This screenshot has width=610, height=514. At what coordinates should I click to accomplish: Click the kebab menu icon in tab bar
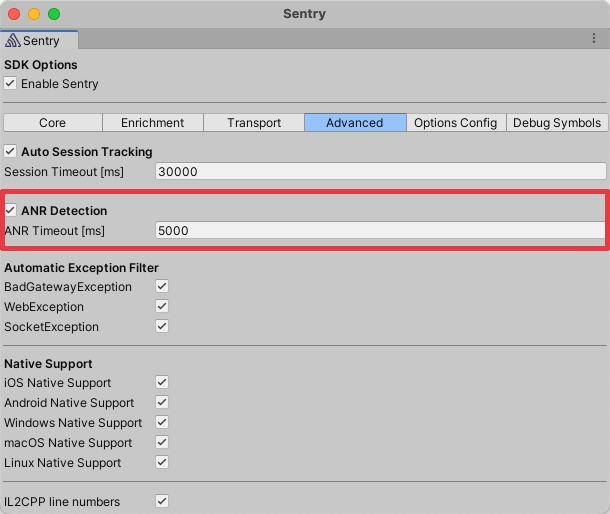[593, 39]
